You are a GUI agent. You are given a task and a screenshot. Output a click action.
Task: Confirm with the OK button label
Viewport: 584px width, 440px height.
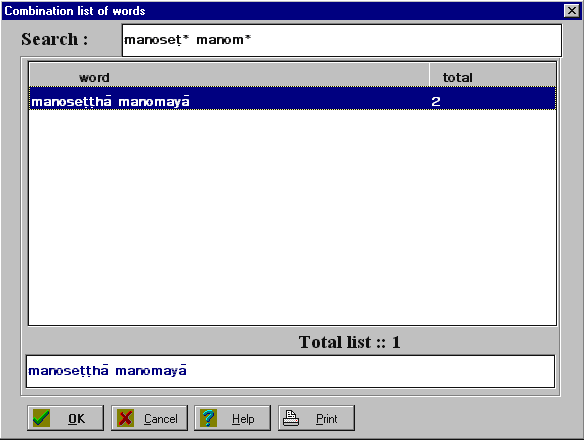click(x=77, y=419)
